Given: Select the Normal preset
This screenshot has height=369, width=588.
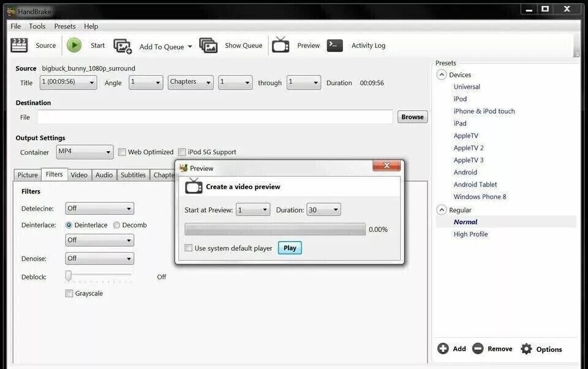Looking at the screenshot, I should [x=466, y=222].
